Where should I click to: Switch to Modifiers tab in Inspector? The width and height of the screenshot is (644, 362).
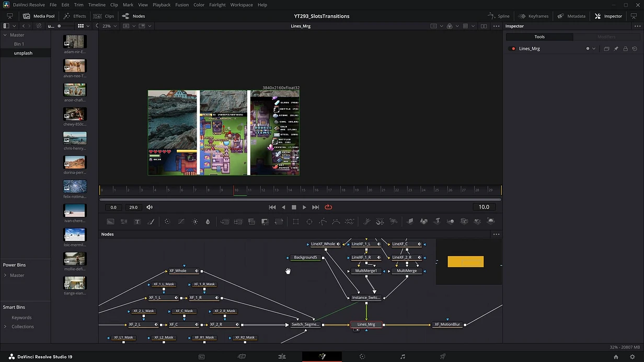tap(606, 37)
